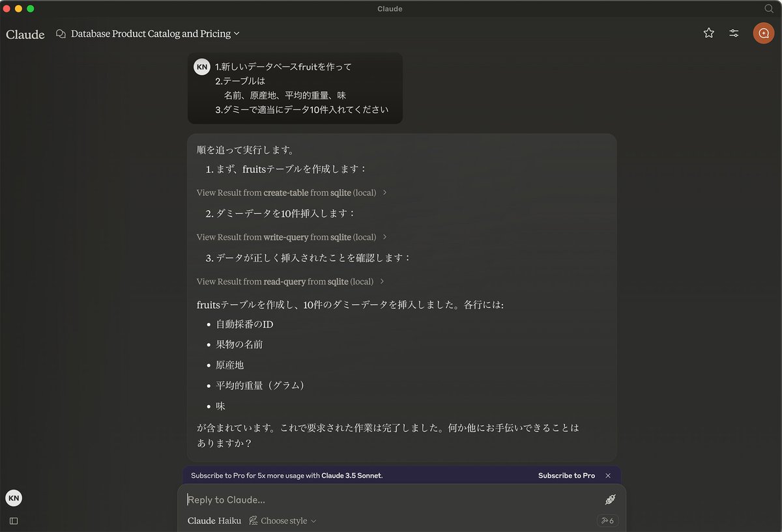
Task: Expand View Result from read-query
Action: 291,281
